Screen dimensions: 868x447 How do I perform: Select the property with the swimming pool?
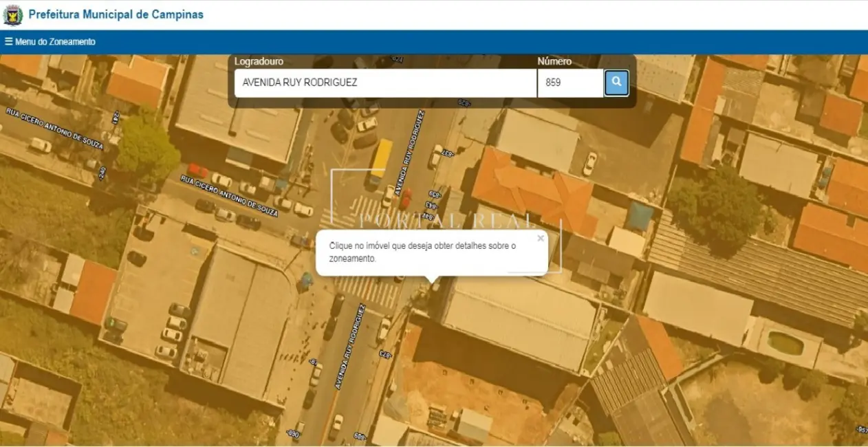tap(784, 342)
